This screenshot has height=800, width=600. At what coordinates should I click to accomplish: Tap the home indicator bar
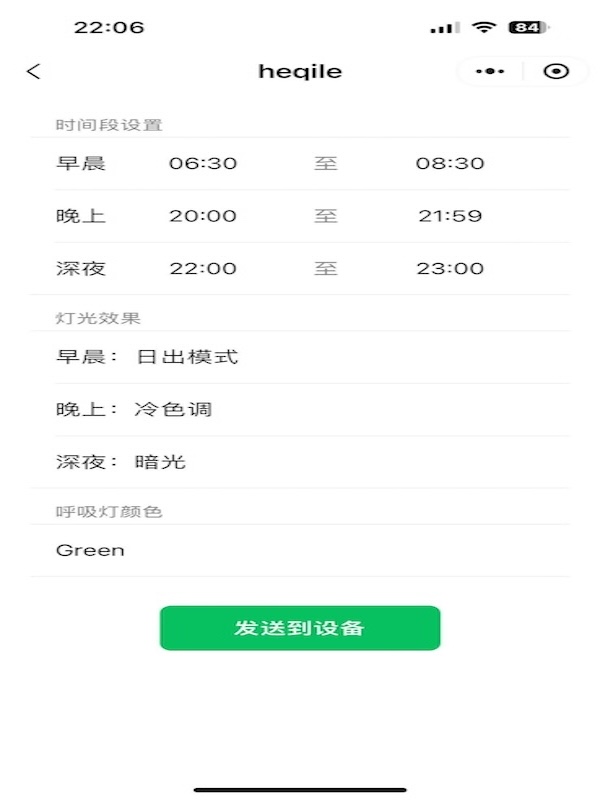(x=300, y=790)
